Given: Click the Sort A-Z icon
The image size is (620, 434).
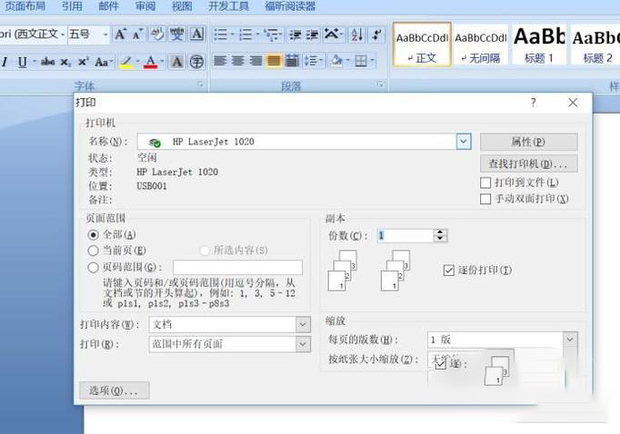Looking at the screenshot, I should [x=357, y=35].
